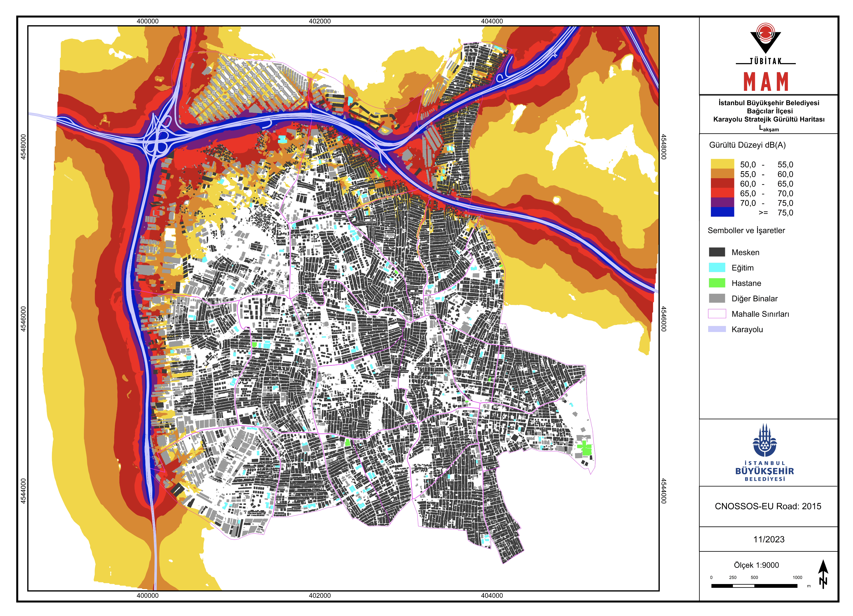Image resolution: width=853 pixels, height=616 pixels.
Task: Click the gray Diğer Binalar legend symbol
Action: [717, 299]
